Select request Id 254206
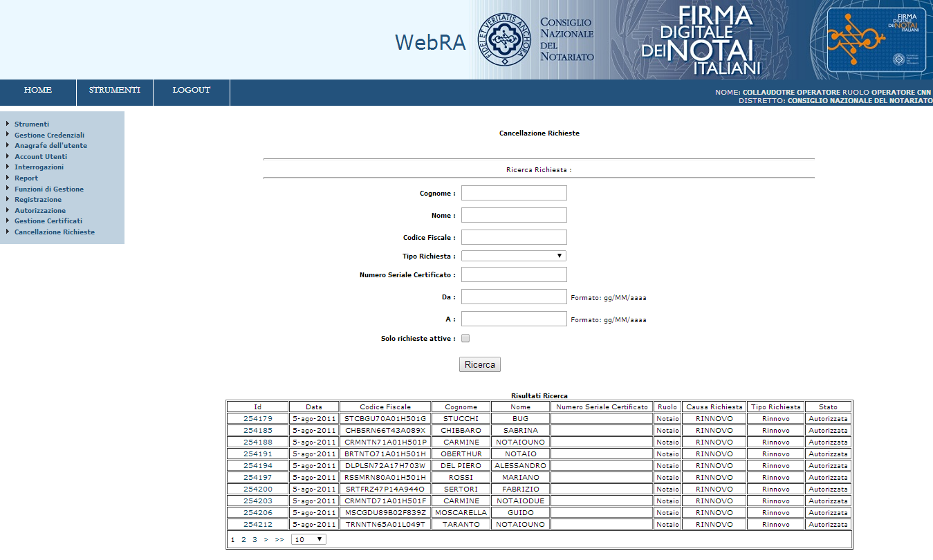 pos(258,512)
